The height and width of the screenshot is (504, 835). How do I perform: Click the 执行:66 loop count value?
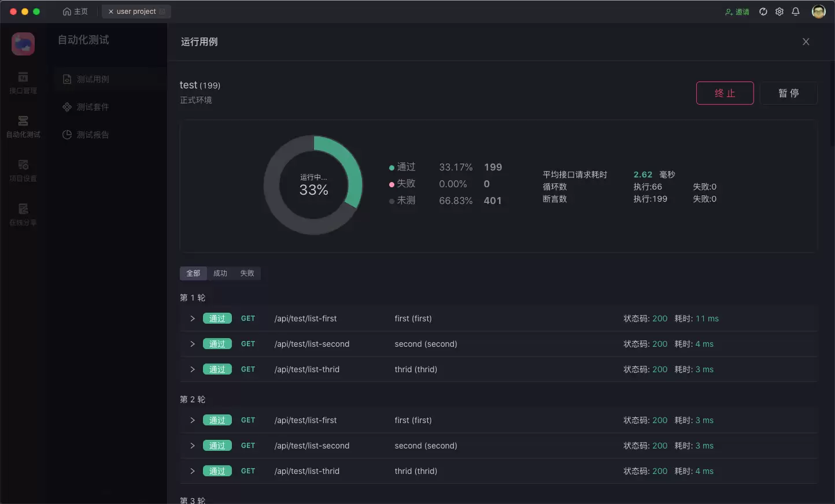[648, 187]
